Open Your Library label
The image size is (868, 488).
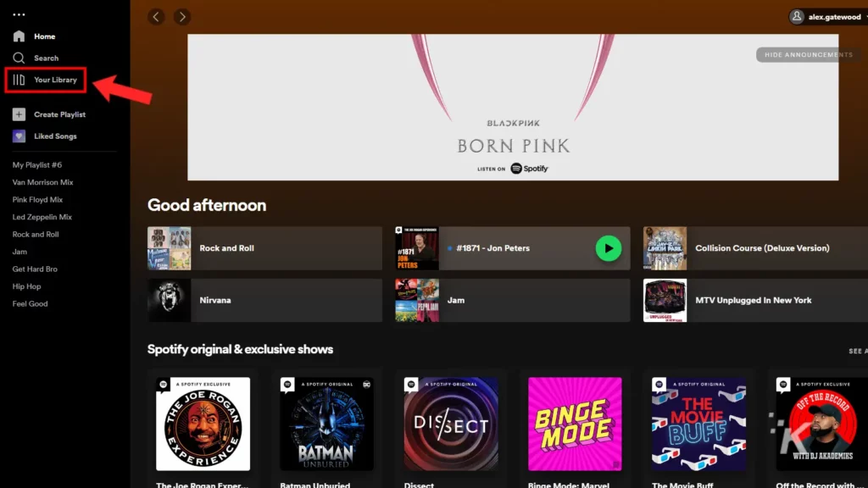[x=55, y=80]
